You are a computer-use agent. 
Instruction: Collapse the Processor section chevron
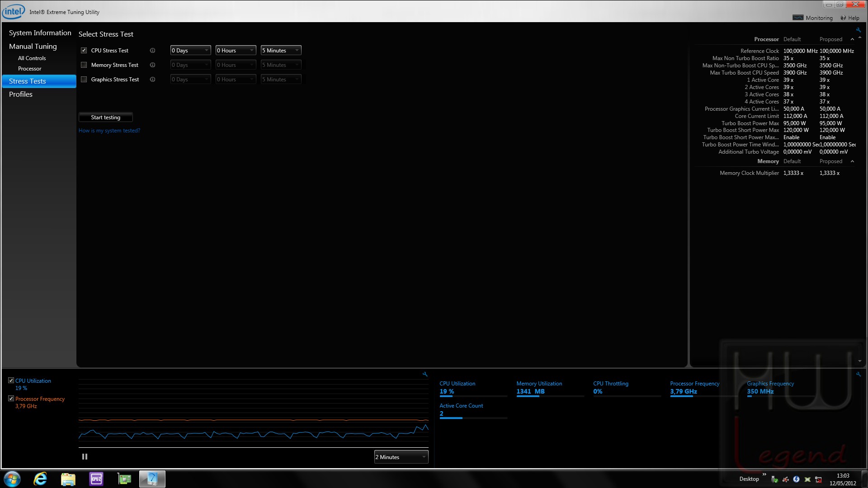pyautogui.click(x=852, y=39)
